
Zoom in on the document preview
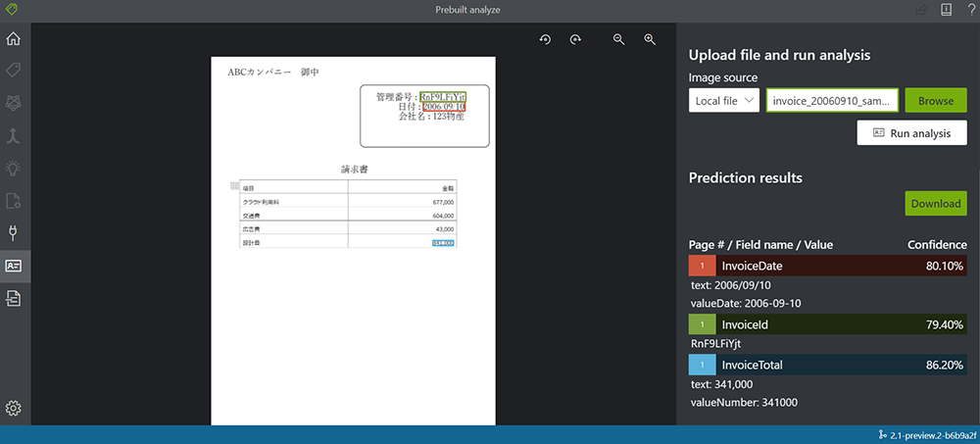point(650,39)
